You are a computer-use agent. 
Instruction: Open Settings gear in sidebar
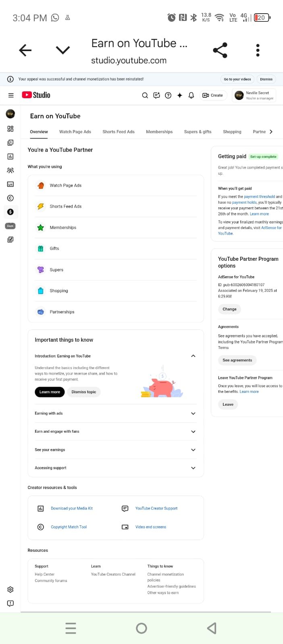pos(10,590)
